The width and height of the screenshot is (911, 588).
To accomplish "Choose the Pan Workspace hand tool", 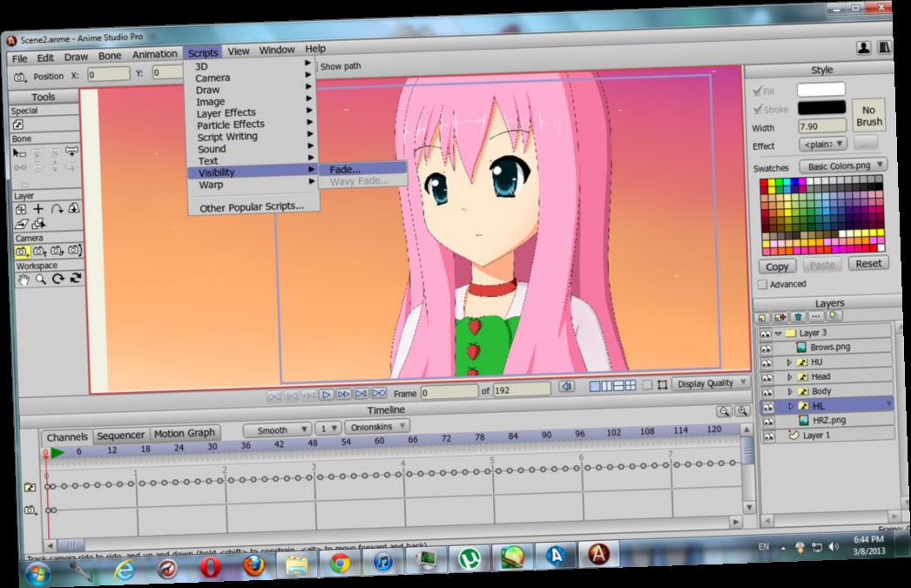I will [24, 280].
